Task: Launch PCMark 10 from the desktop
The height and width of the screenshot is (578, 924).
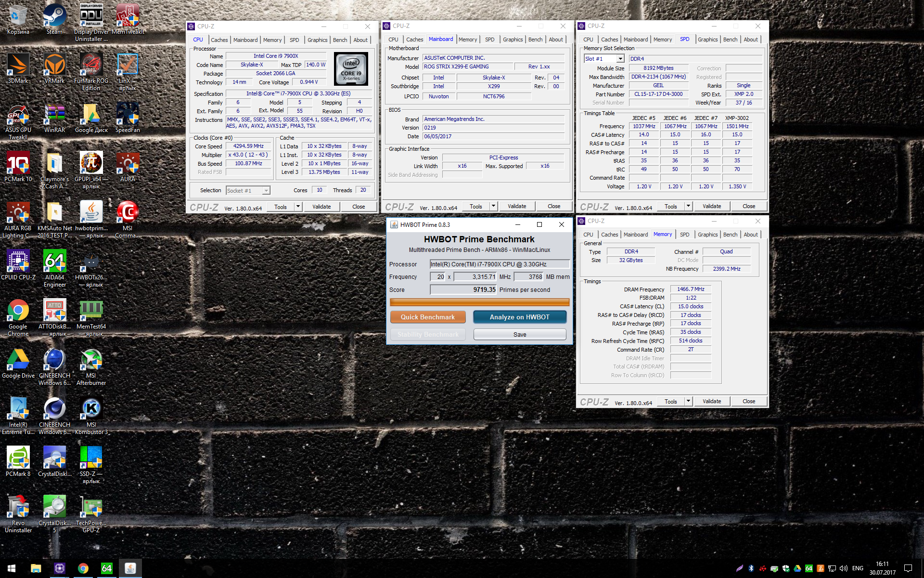Action: tap(18, 167)
